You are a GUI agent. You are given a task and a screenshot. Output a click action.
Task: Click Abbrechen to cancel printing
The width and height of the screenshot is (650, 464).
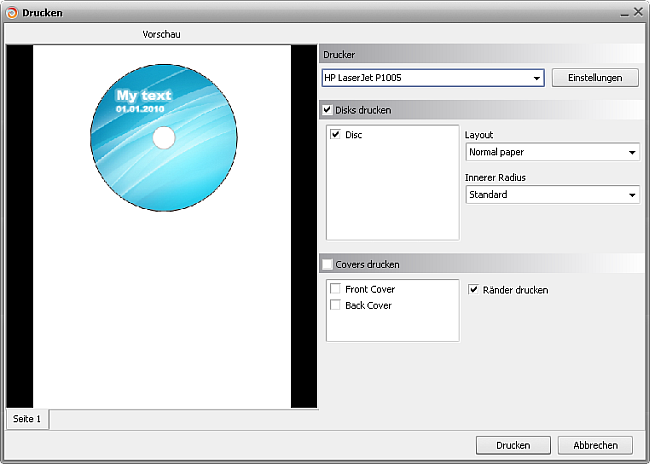click(595, 445)
